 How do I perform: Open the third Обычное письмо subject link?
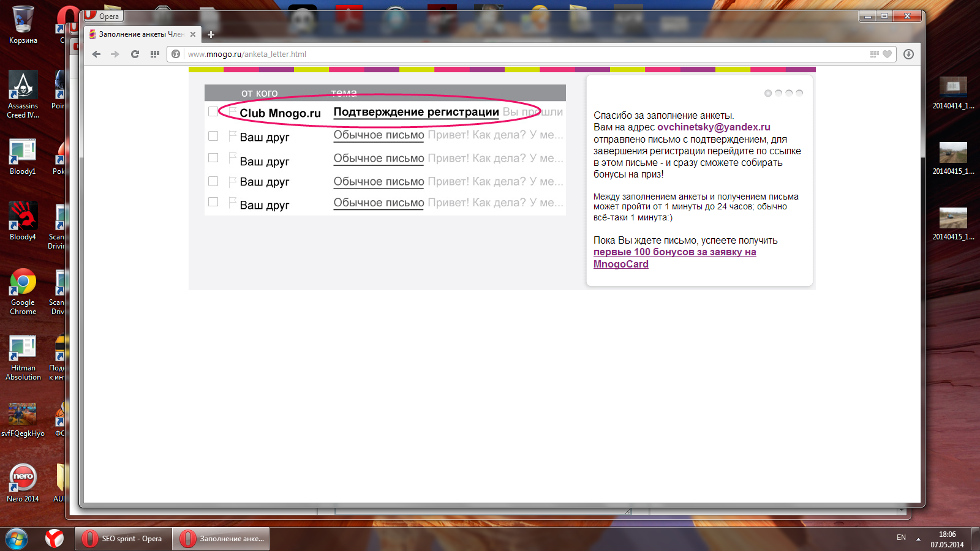379,182
